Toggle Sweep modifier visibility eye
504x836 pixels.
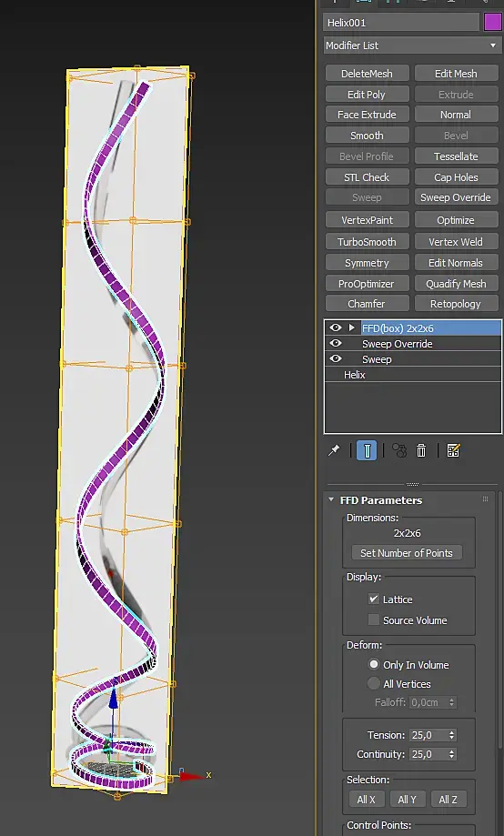click(336, 358)
